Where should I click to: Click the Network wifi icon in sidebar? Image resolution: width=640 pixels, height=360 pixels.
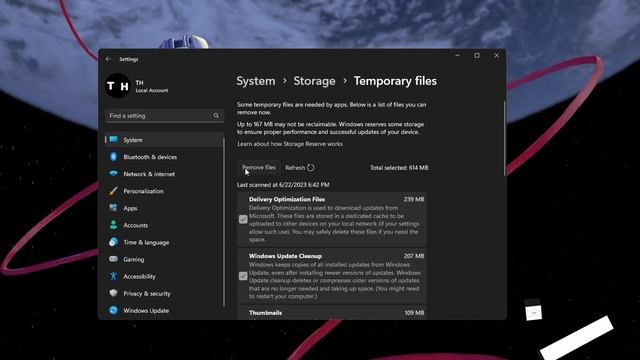(113, 174)
